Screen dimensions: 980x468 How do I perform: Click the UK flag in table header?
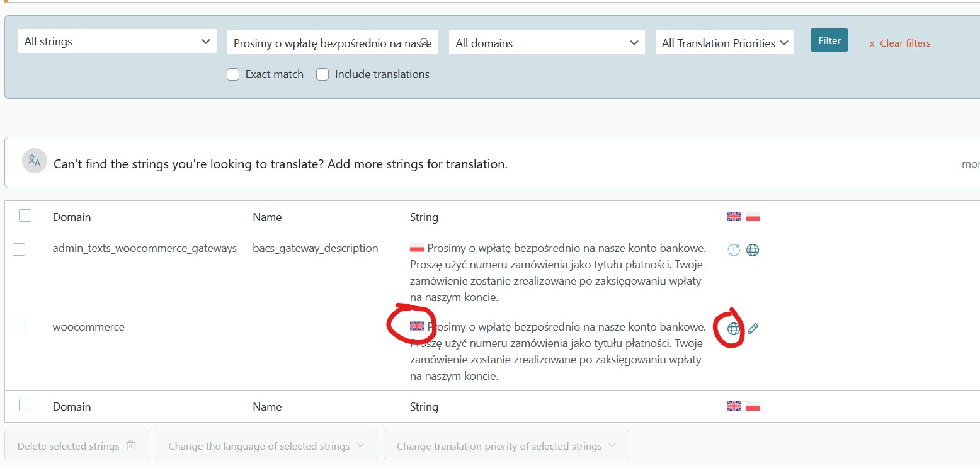coord(734,217)
